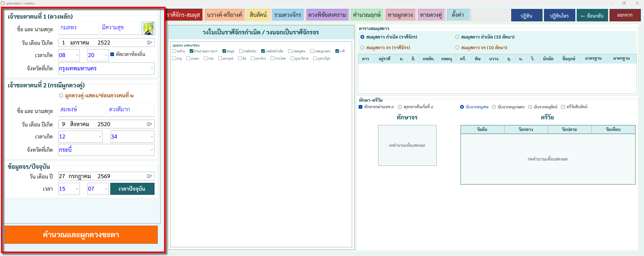Toggle ตัดเวลาท้องถิ่น checkbox
Screen dimensions: 644x256
(112, 54)
